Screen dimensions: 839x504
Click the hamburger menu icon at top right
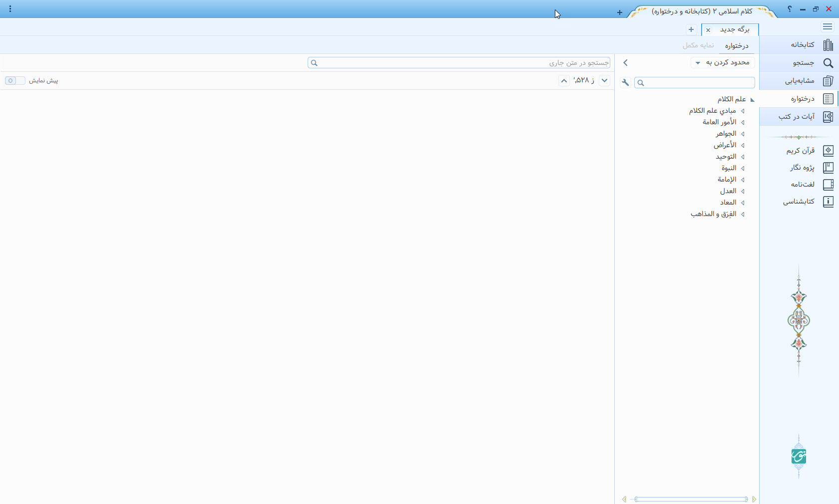pyautogui.click(x=828, y=27)
